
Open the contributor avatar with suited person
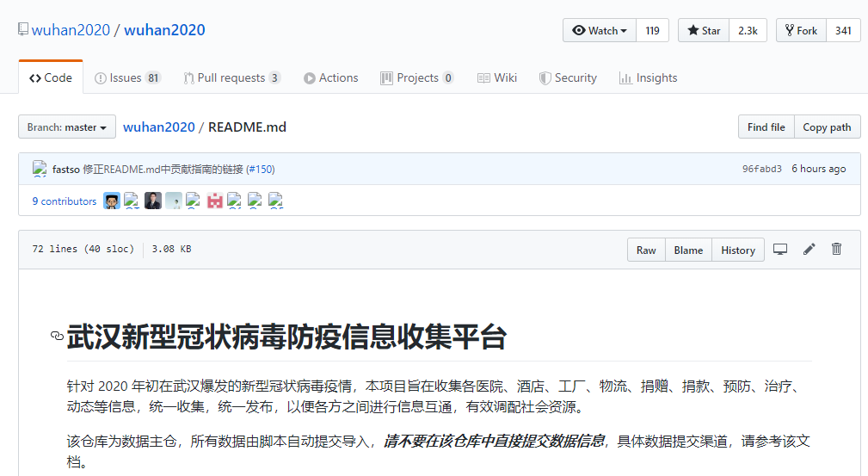(x=153, y=201)
